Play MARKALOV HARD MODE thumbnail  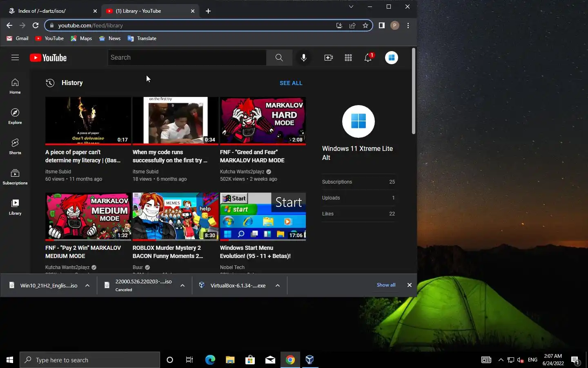263,121
